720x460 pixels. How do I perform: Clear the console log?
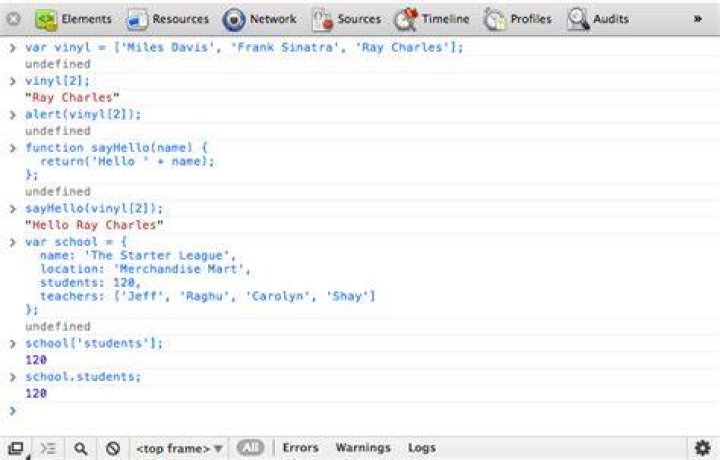click(113, 449)
